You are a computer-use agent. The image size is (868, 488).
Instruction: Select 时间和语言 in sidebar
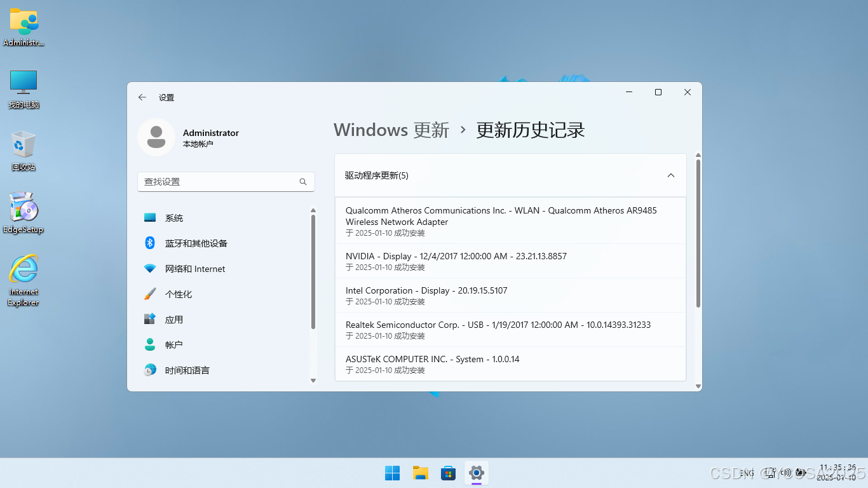click(223, 370)
